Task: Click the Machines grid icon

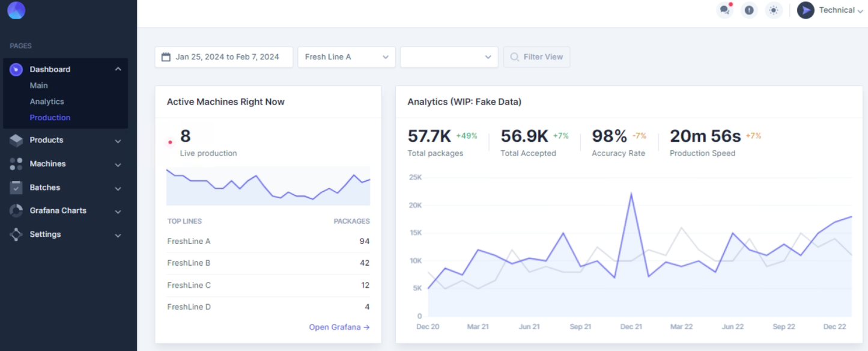Action: [16, 164]
